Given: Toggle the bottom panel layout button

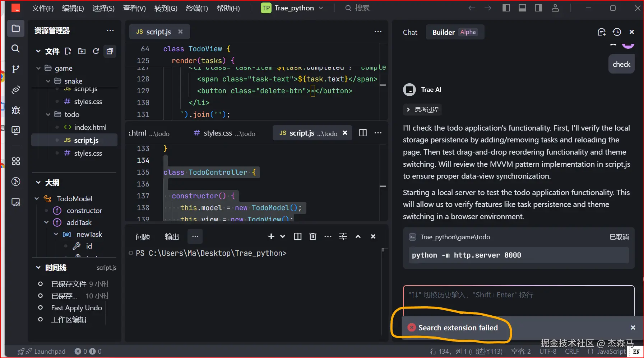Looking at the screenshot, I should [x=522, y=8].
